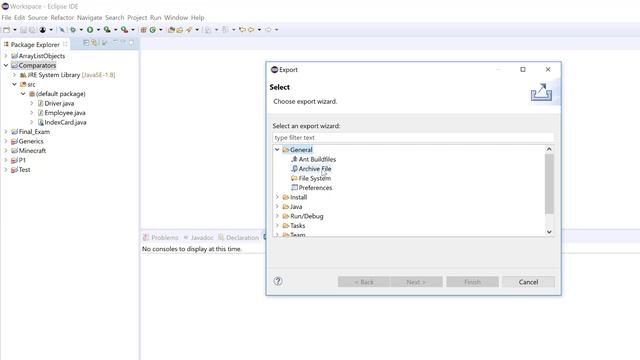
Task: Click the External Tools run icon
Action: point(124,30)
